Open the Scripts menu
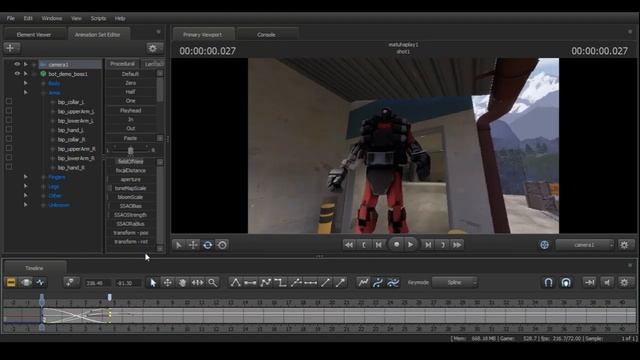Viewport: 640px width, 360px height. 98,18
